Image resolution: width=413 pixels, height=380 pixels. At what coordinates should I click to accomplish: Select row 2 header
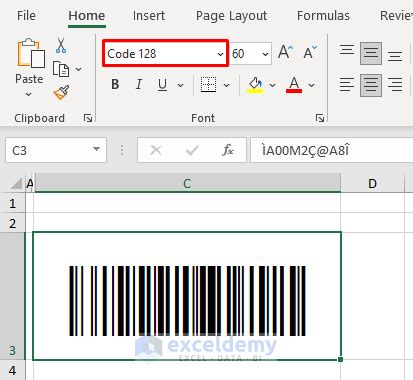tap(13, 223)
